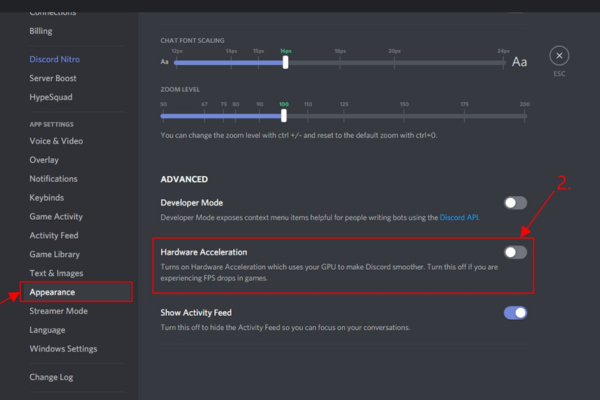Turn off Show Activity Feed switch

click(x=515, y=313)
